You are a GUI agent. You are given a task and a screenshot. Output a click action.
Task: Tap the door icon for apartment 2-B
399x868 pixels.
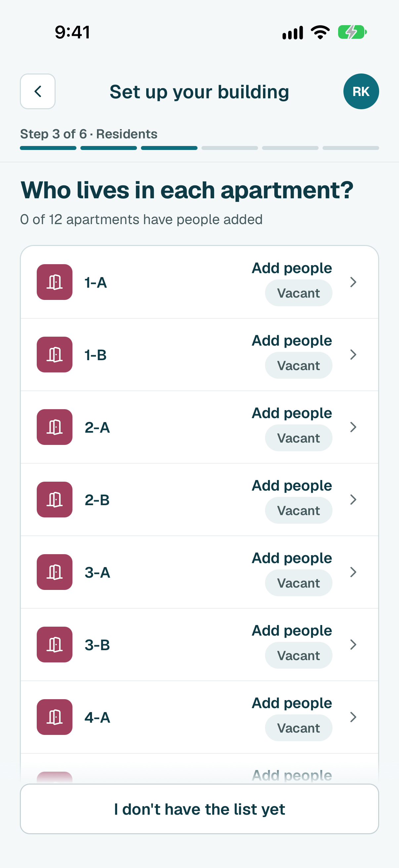click(55, 499)
